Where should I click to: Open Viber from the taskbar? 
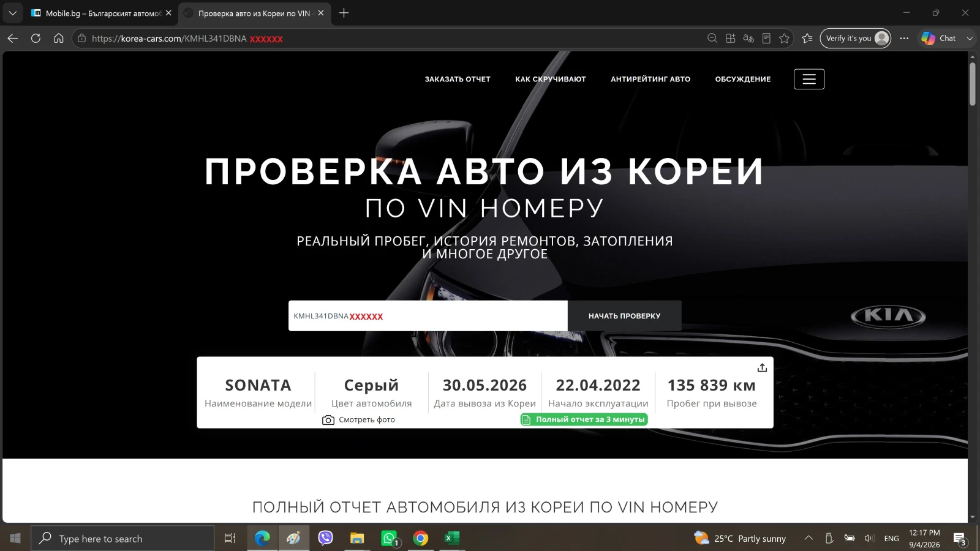[325, 538]
